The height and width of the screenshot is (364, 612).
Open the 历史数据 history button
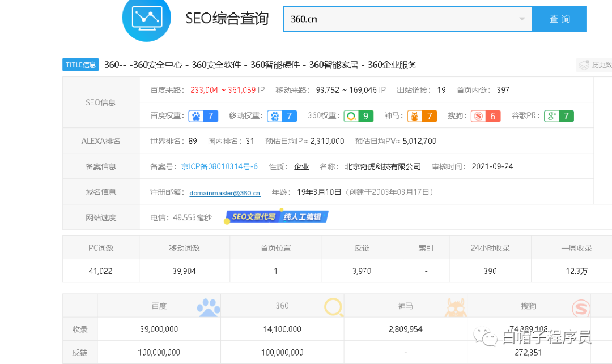tap(594, 65)
